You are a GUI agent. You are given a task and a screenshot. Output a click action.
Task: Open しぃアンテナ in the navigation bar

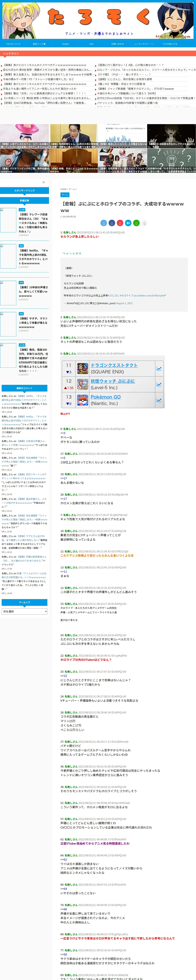(x=144, y=44)
